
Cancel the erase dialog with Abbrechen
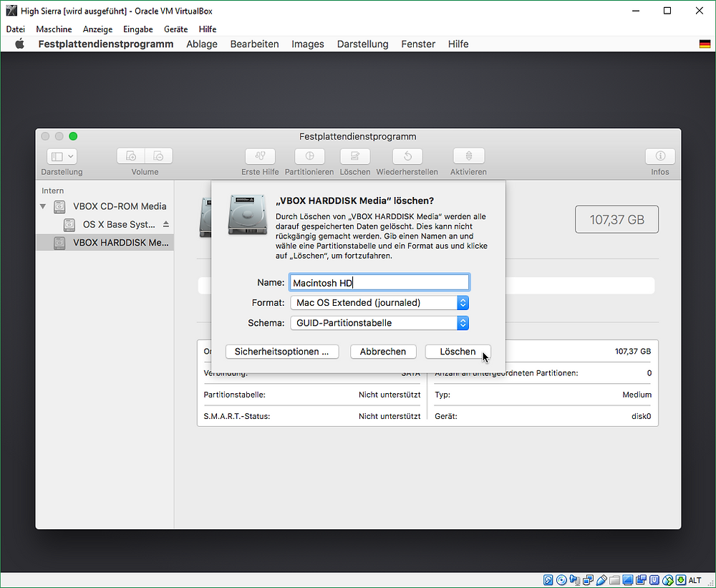tap(383, 352)
